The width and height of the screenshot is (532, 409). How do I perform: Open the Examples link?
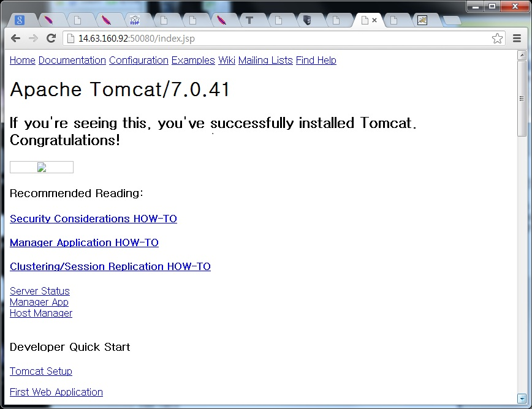tap(194, 61)
